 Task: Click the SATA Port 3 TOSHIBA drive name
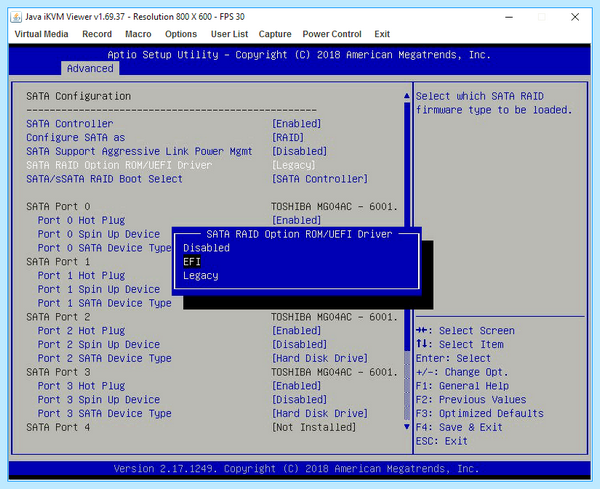(x=334, y=372)
